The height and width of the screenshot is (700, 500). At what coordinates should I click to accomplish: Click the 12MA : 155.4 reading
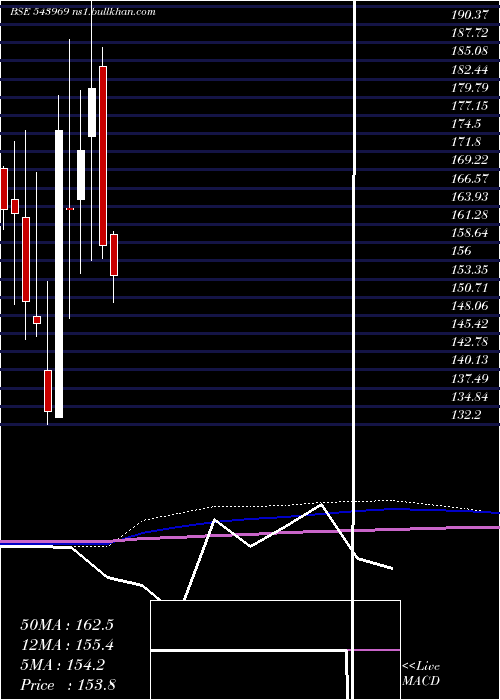click(x=67, y=645)
